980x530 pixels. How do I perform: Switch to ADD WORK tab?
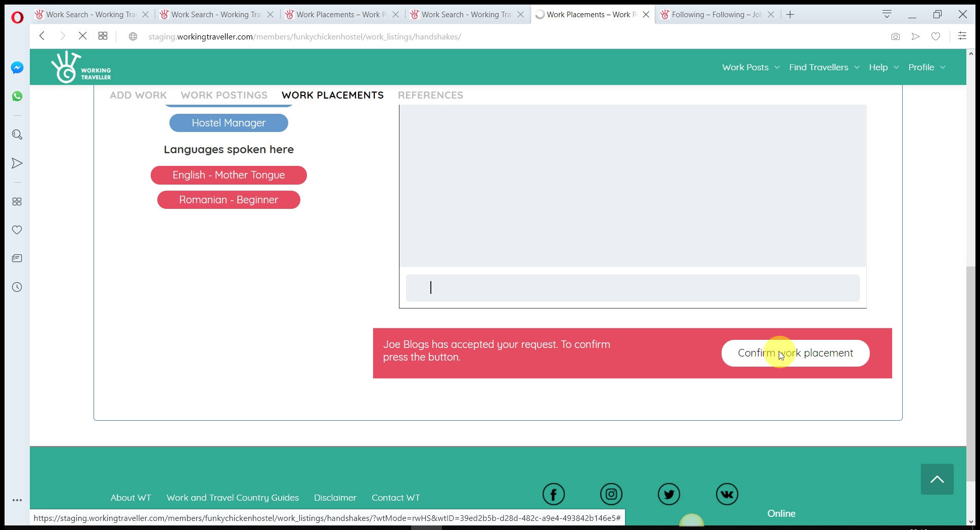138,95
